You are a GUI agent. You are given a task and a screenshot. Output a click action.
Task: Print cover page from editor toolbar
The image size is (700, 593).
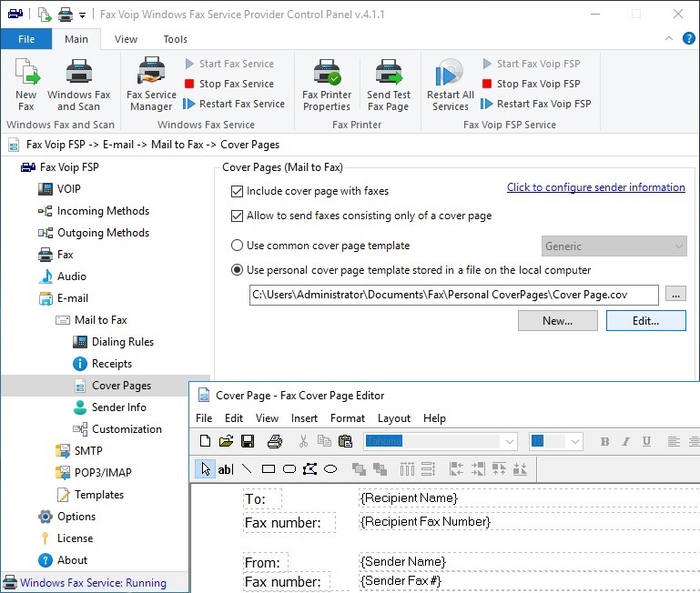click(275, 441)
